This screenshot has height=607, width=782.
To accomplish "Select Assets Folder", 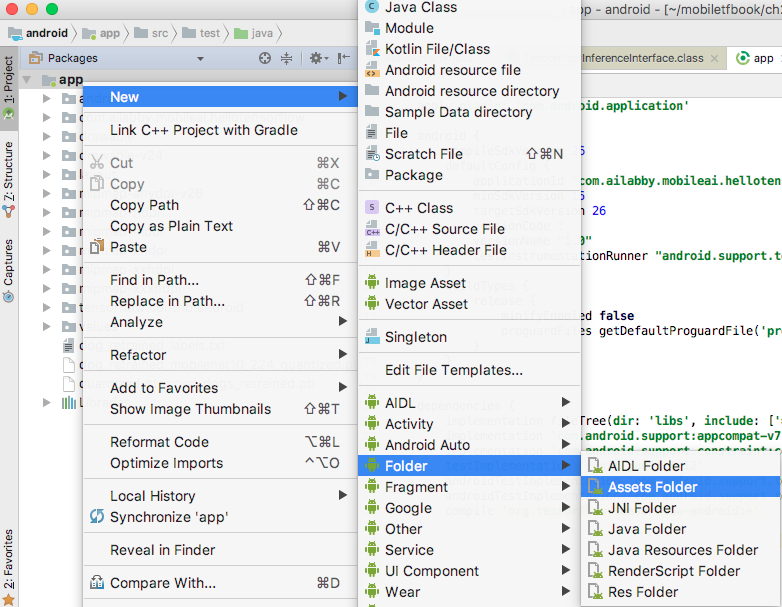I will coord(681,487).
